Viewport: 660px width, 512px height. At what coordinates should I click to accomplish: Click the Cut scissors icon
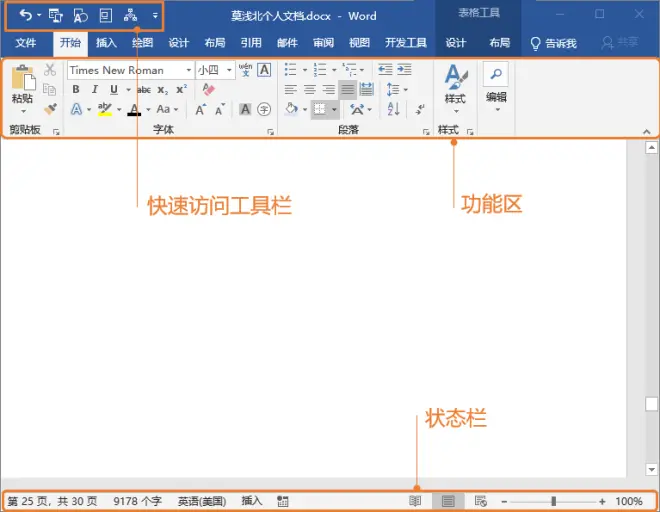(50, 69)
